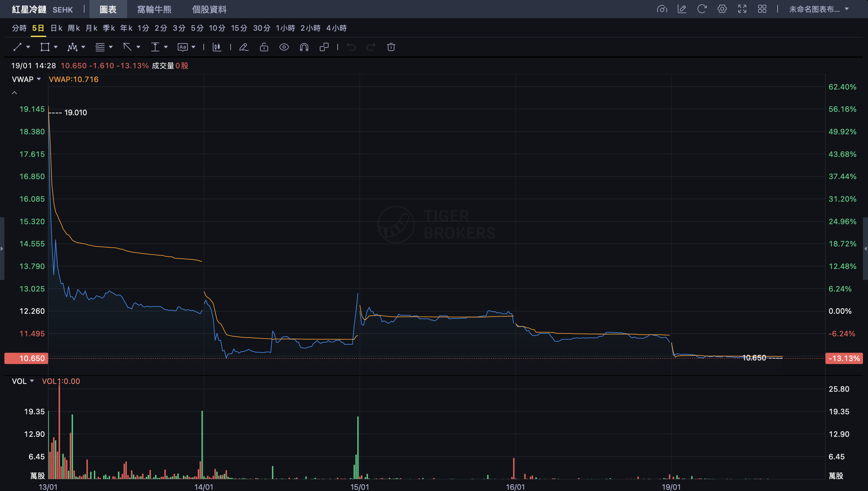This screenshot has width=868, height=491.
Task: Open the multi-chart grid layout icon
Action: click(762, 9)
